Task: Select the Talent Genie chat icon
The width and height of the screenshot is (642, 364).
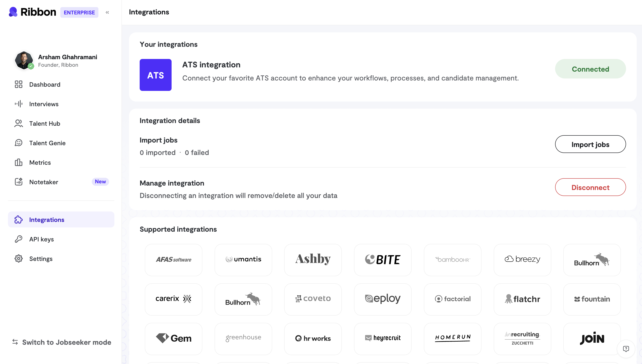Action: (18, 143)
